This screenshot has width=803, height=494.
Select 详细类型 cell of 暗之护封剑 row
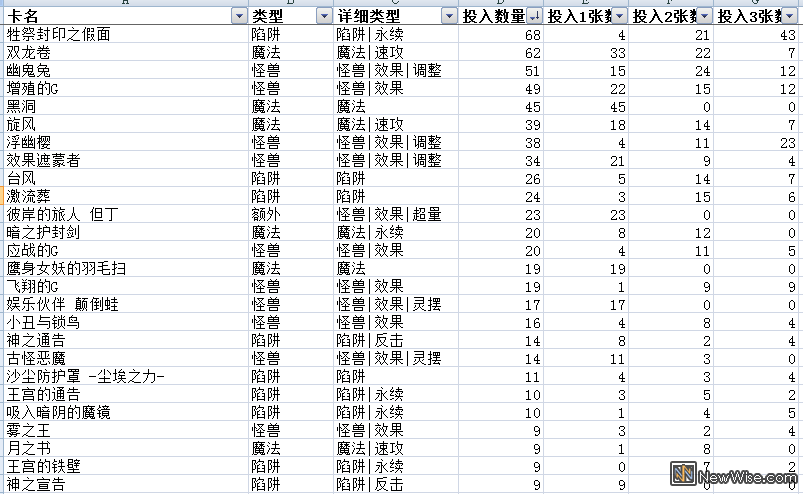(x=395, y=232)
